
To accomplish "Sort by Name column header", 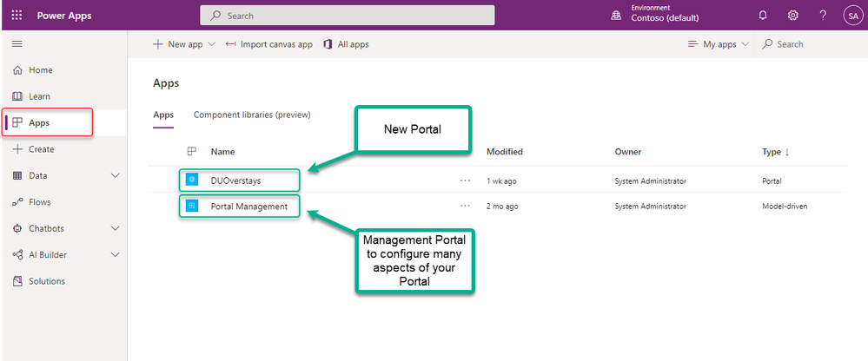I will coord(222,152).
